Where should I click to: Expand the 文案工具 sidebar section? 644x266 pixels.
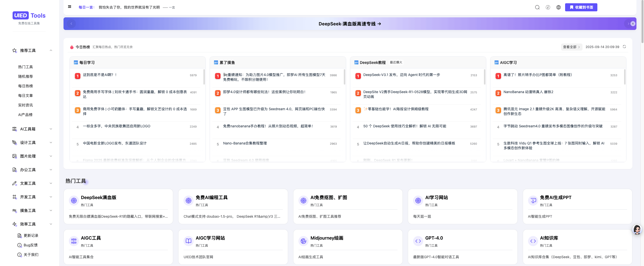[51, 183]
